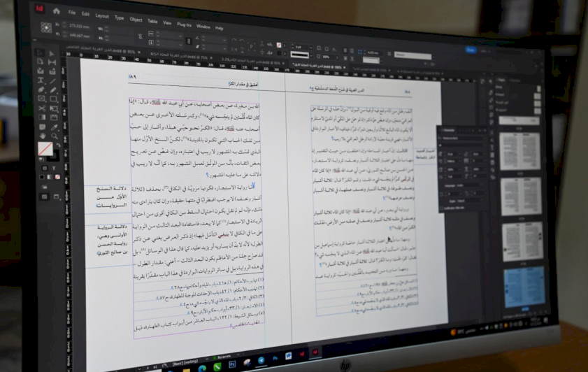Open the Screen Mode flyout in Tools

(x=56, y=197)
